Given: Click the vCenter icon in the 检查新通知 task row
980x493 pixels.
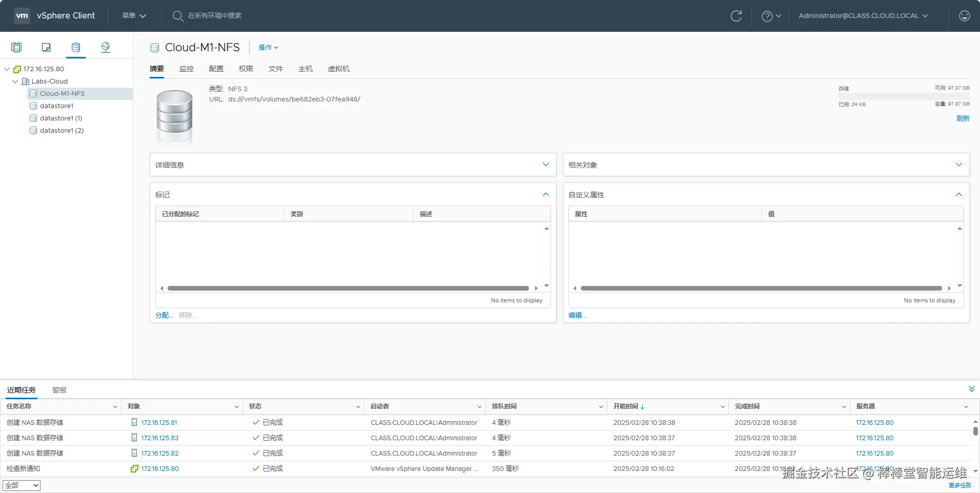Looking at the screenshot, I should coord(134,468).
